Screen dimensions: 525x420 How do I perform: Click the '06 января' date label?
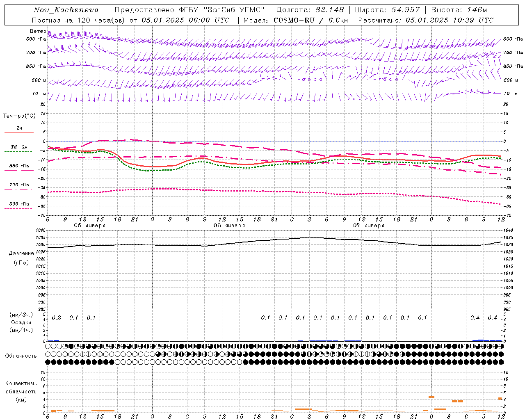tap(229, 226)
